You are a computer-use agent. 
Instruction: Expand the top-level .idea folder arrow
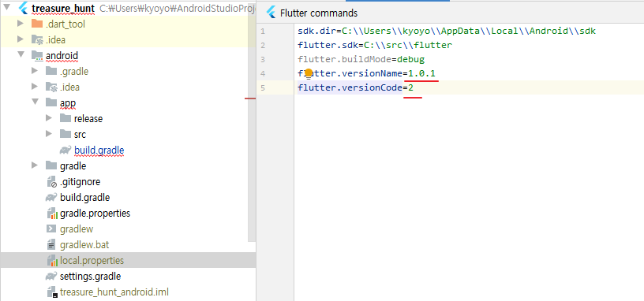click(21, 39)
